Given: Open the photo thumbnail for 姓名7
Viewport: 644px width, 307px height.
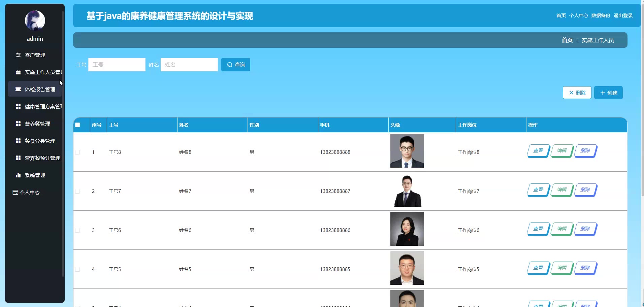Looking at the screenshot, I should point(407,191).
